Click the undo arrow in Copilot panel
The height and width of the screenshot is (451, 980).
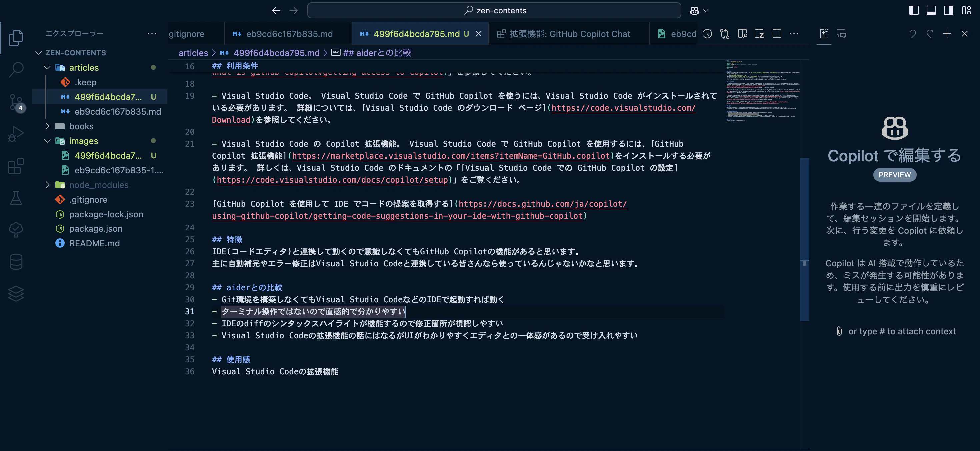tap(912, 34)
